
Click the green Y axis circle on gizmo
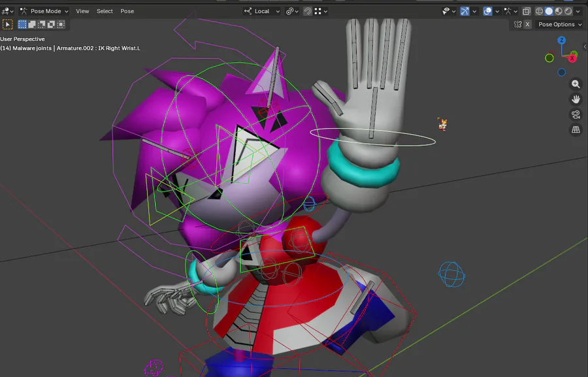point(549,58)
